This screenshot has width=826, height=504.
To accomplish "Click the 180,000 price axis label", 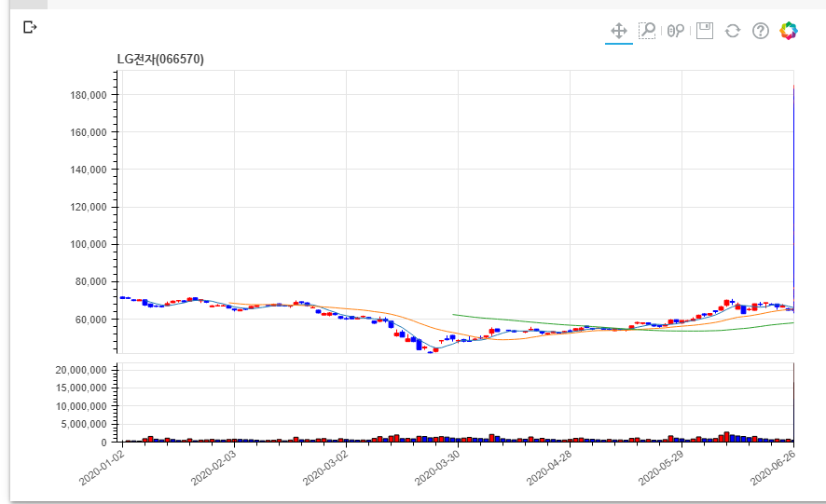I will coord(89,95).
